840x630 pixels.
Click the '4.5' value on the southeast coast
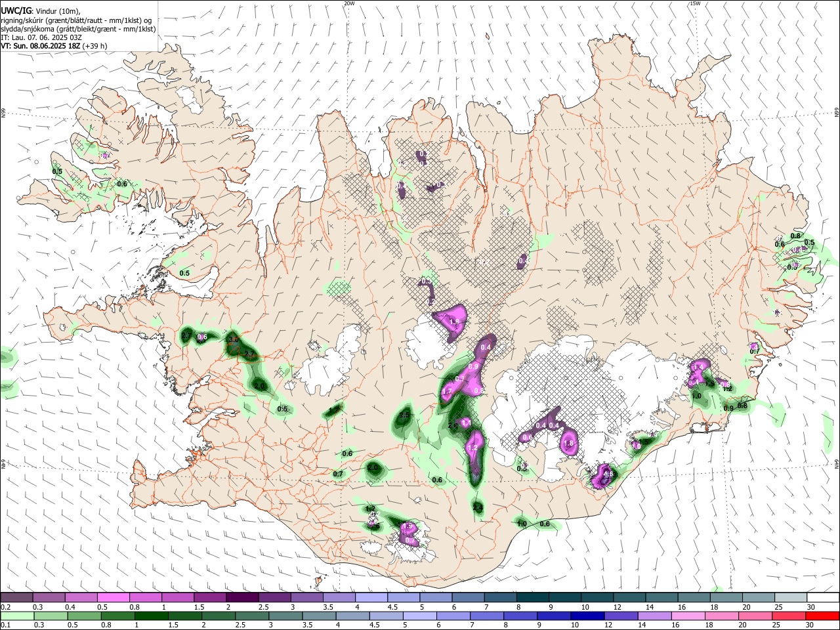pos(608,474)
